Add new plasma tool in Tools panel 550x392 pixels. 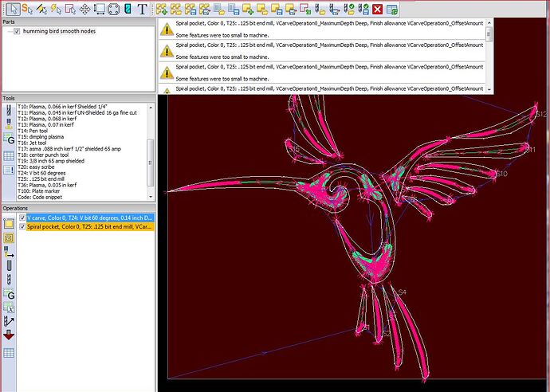click(9, 124)
